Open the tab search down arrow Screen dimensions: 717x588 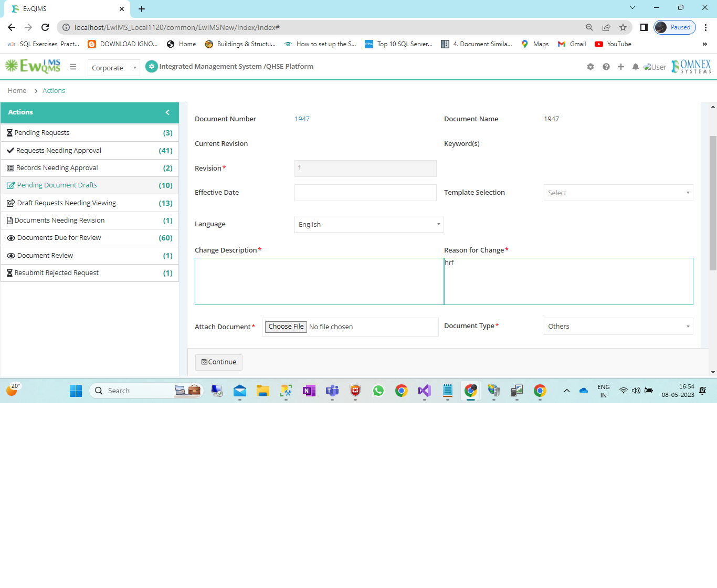click(x=632, y=8)
